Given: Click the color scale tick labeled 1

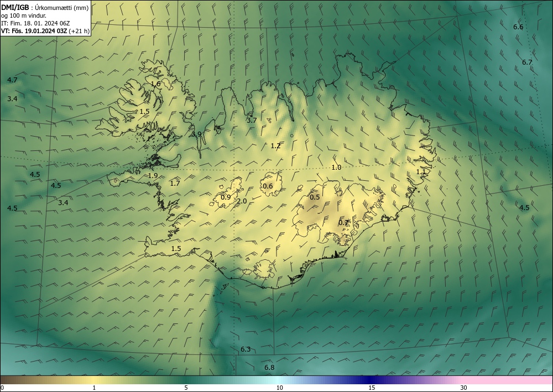Looking at the screenshot, I should [x=94, y=388].
